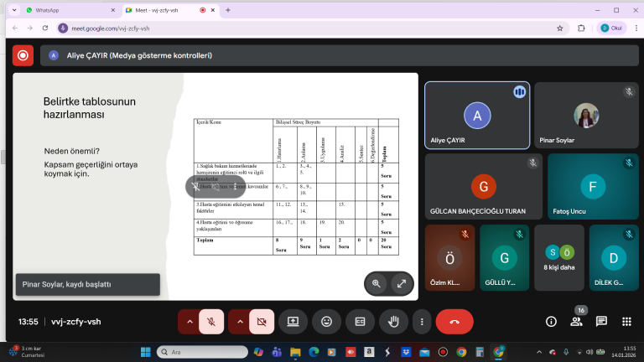Open the activities grid icon

626,321
